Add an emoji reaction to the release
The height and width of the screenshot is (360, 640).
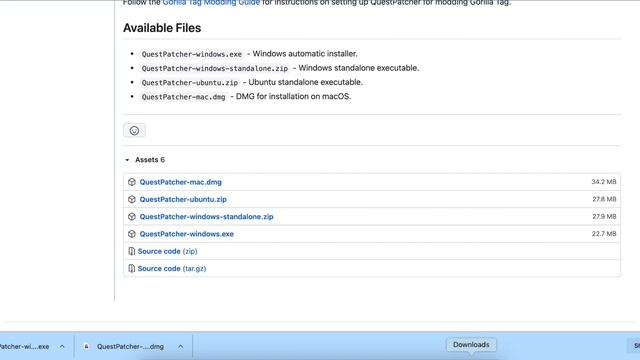click(134, 131)
